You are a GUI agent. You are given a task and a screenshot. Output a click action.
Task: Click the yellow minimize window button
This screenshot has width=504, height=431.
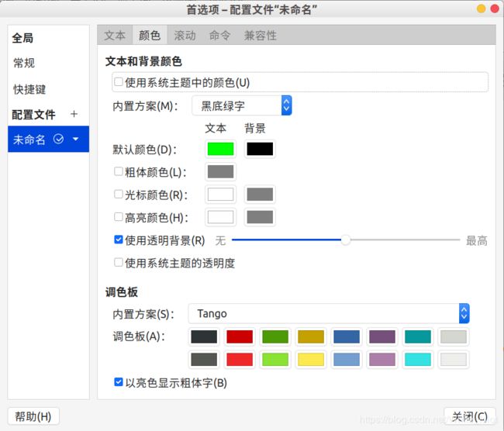[x=481, y=9]
